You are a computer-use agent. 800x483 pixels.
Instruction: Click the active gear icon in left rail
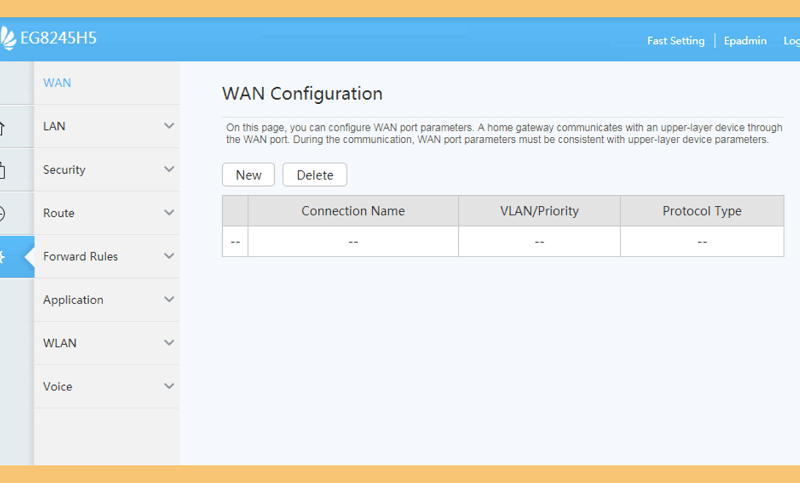[x=3, y=257]
